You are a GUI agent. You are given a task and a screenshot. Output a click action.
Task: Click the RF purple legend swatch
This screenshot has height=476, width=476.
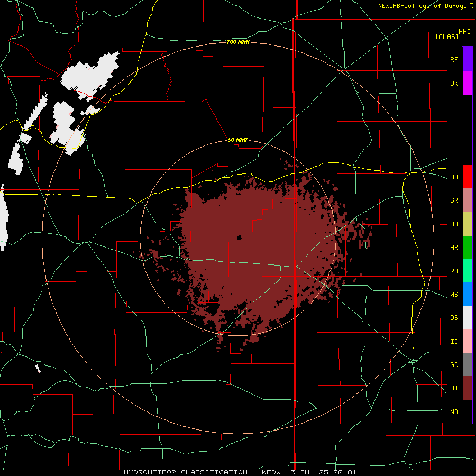coord(467,59)
